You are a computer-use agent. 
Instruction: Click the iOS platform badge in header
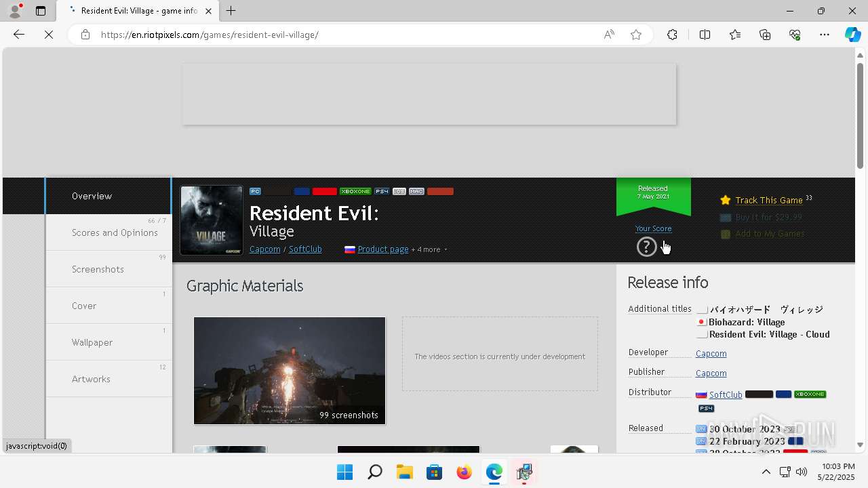point(399,191)
